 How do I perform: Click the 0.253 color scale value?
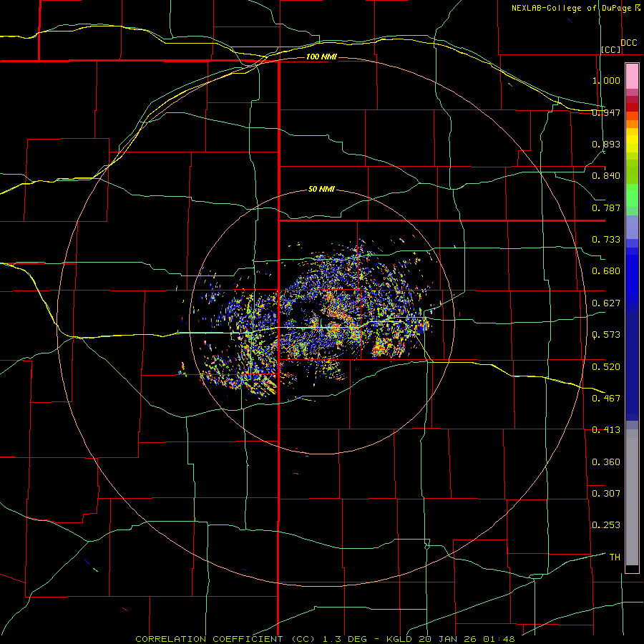click(x=606, y=525)
